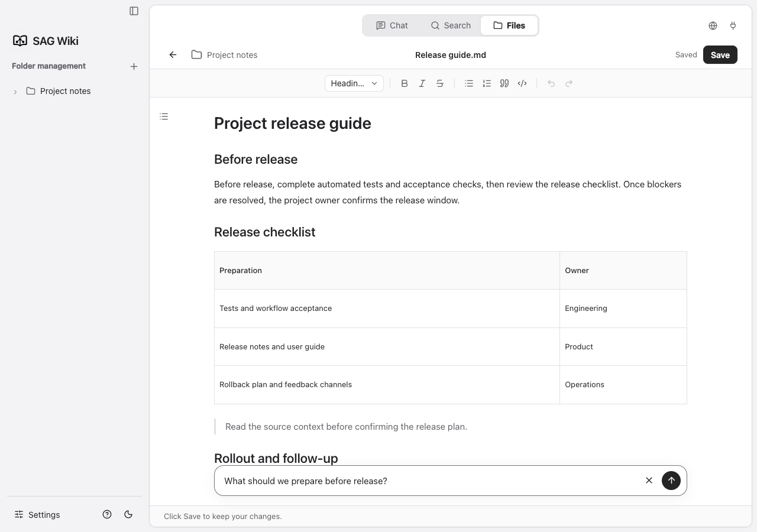This screenshot has height=532, width=757.
Task: Click the Rollback plan and feedback channels cell
Action: coord(387,385)
